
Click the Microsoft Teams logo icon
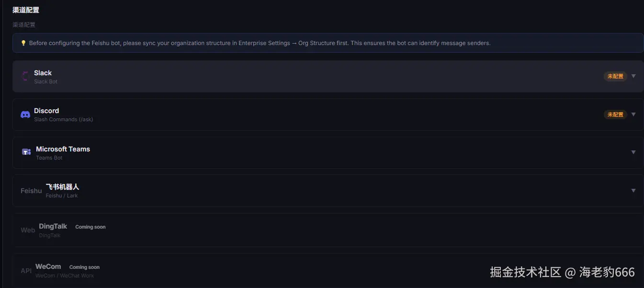coord(26,152)
